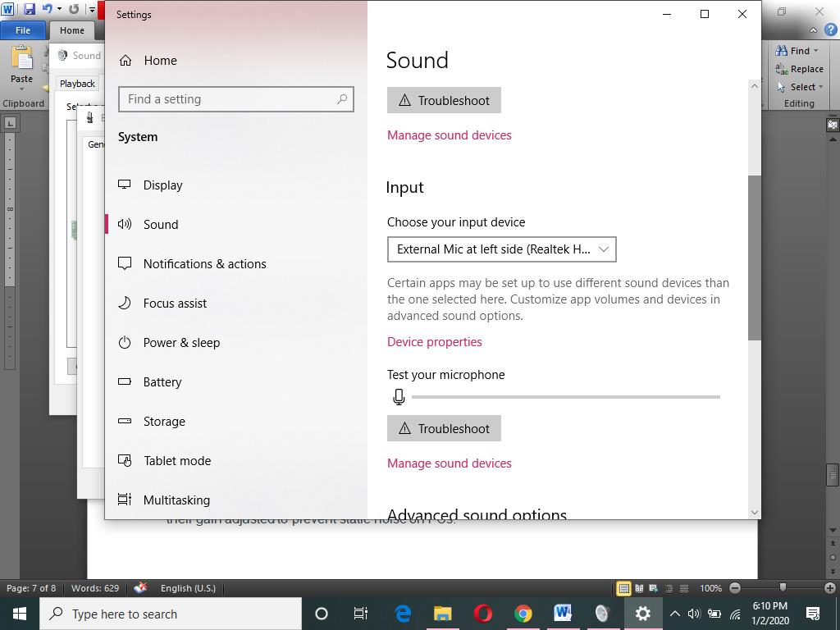
Task: Open Google Chrome from the taskbar
Action: tap(523, 613)
